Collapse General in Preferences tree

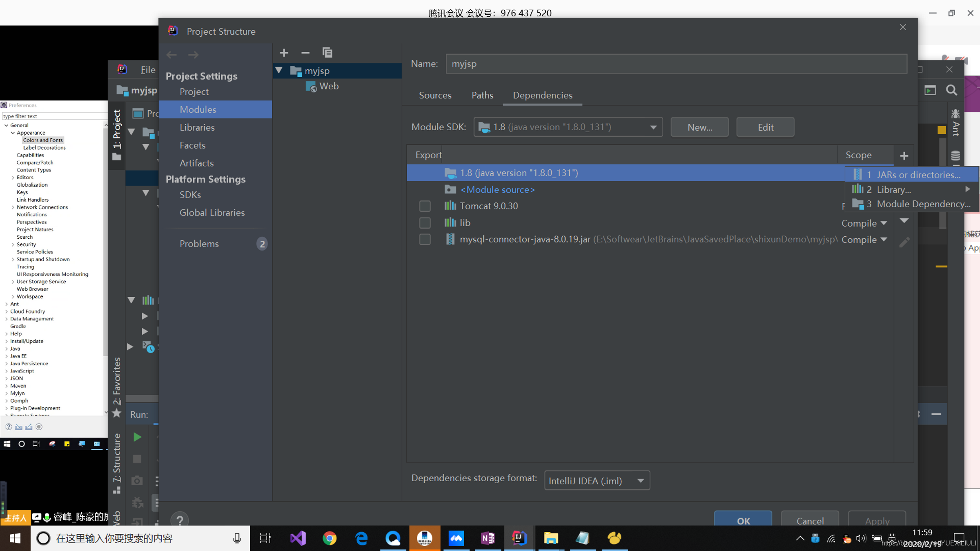(7, 125)
